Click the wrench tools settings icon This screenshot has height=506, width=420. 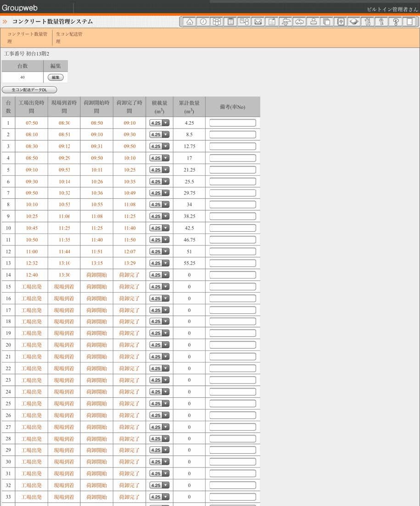tap(368, 22)
